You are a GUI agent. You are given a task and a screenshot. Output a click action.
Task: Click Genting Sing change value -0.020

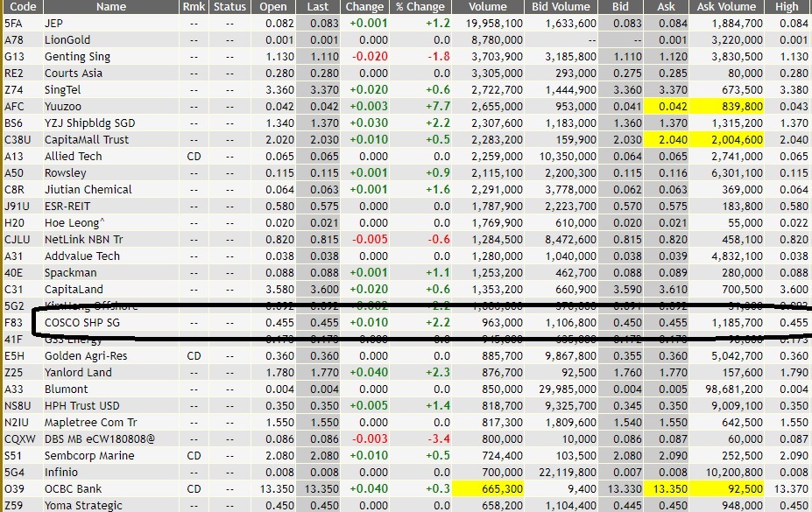pos(371,56)
